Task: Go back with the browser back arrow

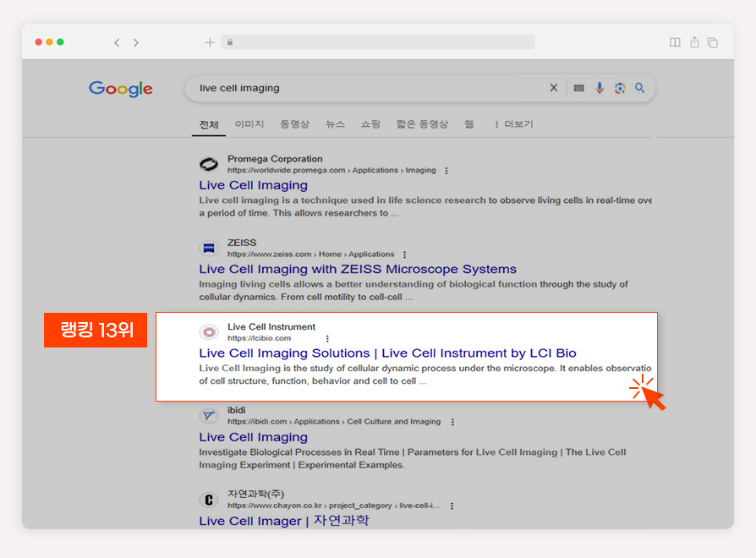Action: point(117,43)
